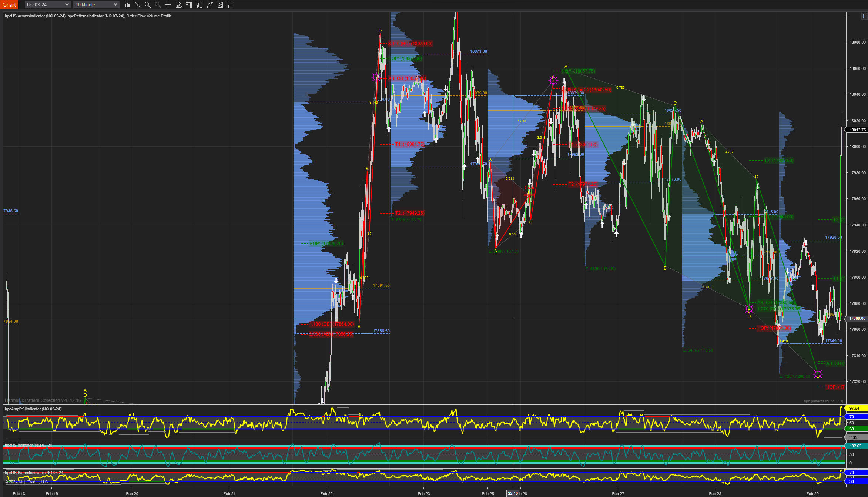
Task: Click the F button at top right
Action: 864,16
